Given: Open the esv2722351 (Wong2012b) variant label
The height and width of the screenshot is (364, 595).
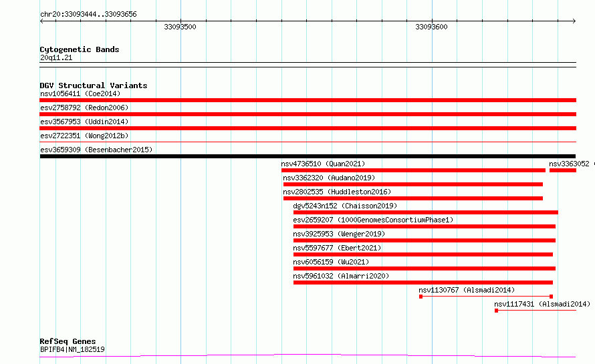Looking at the screenshot, I should pyautogui.click(x=84, y=136).
